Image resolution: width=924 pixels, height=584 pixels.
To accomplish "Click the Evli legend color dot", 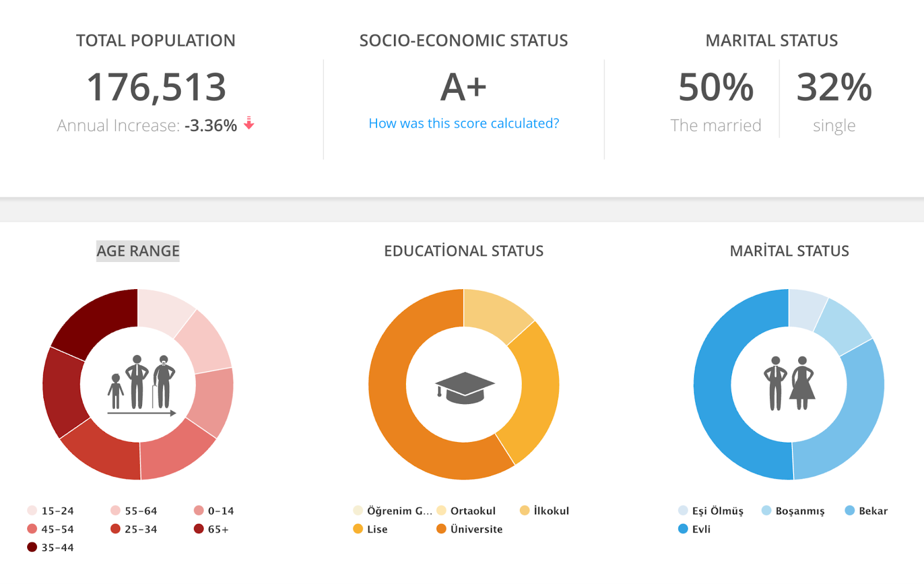I will (x=683, y=529).
